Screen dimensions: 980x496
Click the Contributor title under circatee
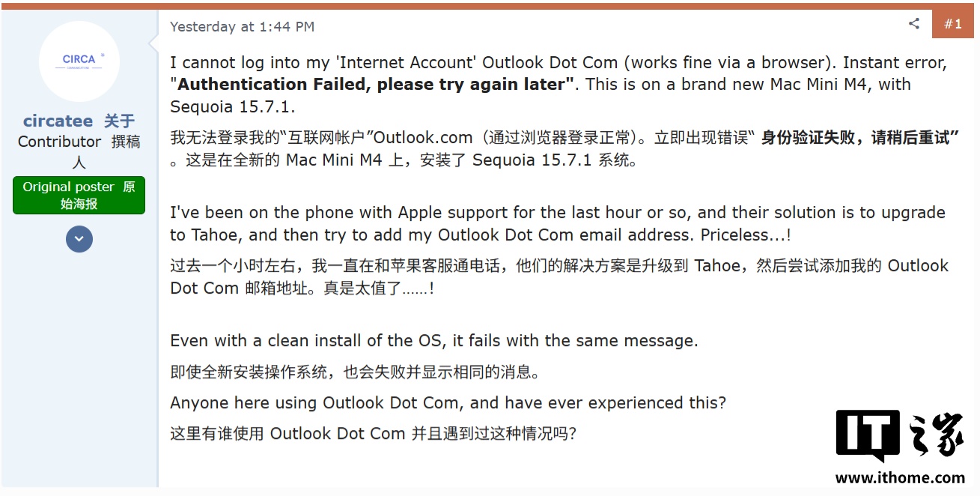[x=59, y=141]
